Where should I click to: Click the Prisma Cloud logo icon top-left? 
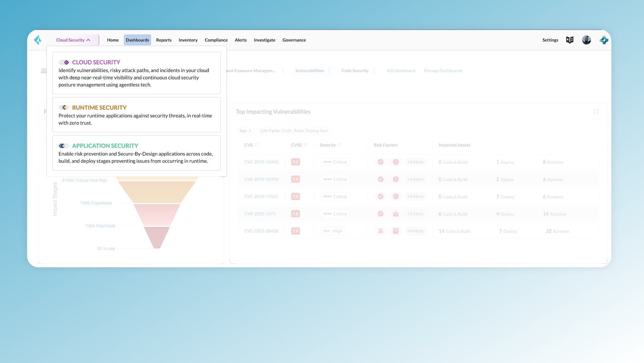pos(37,39)
